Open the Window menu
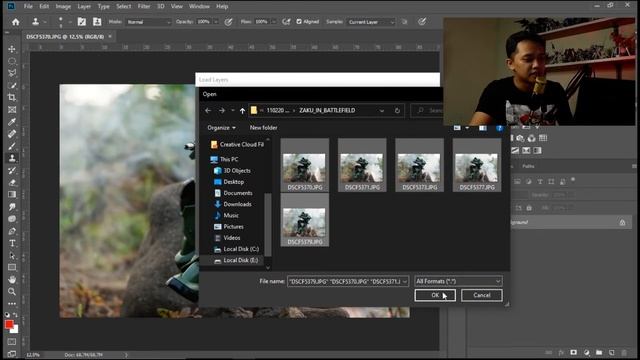This screenshot has width=640, height=360. pyautogui.click(x=199, y=7)
